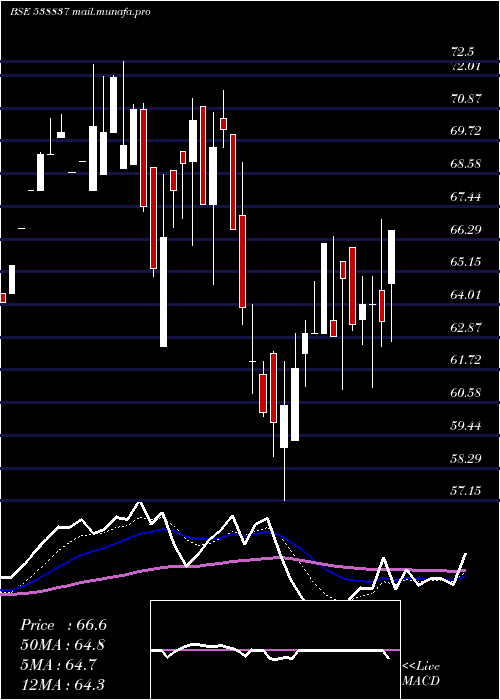Click the 60.58 price axis label

pos(466,393)
